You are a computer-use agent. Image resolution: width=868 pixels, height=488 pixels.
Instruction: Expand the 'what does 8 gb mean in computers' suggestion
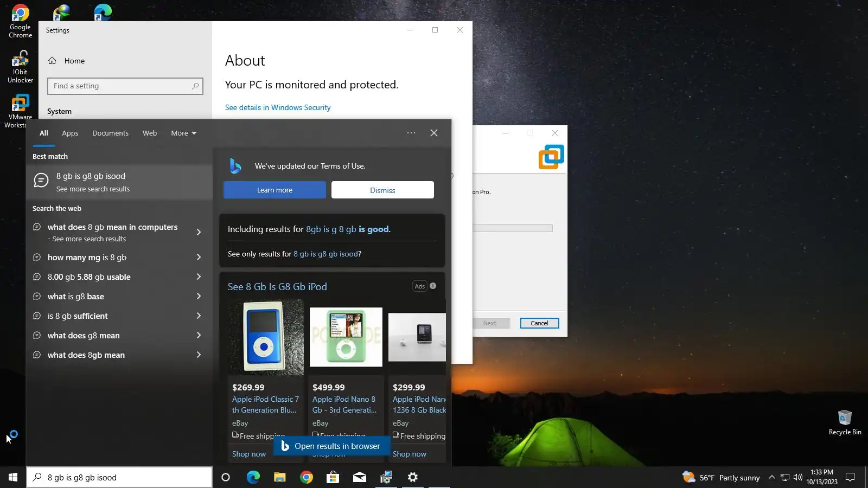pos(199,232)
